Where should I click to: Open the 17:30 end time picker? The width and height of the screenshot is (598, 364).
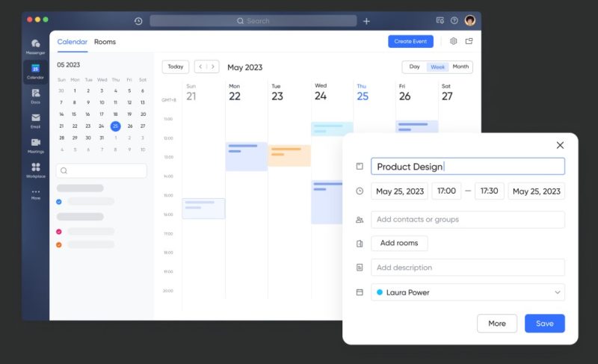[490, 191]
